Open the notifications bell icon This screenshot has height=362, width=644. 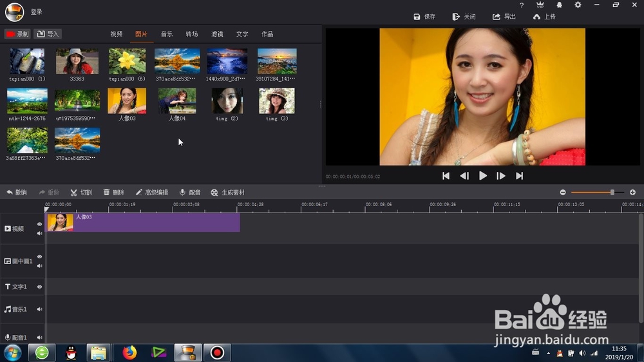click(x=559, y=5)
